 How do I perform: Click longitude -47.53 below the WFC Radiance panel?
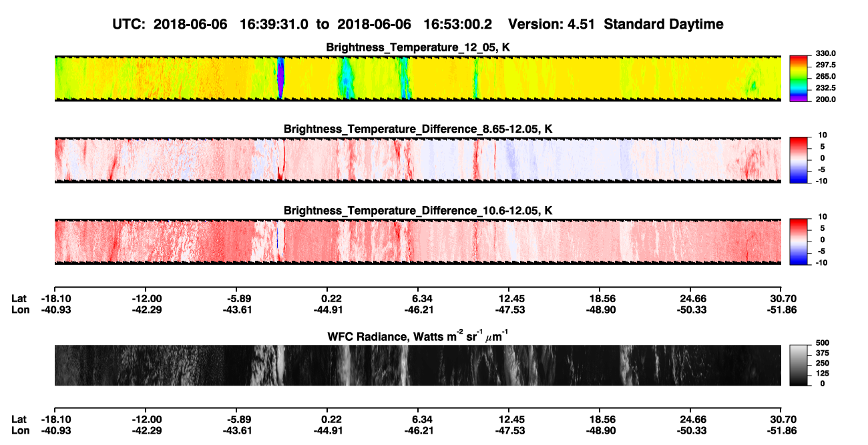coord(510,430)
